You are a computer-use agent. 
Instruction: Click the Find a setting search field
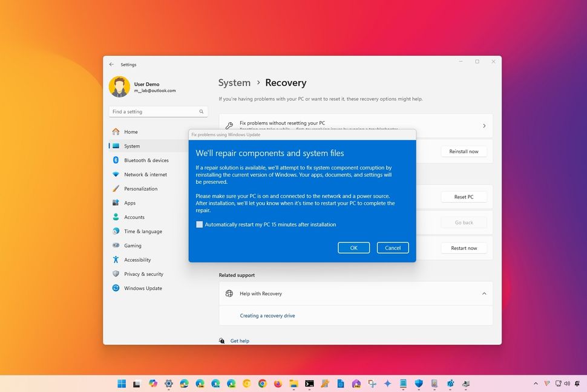157,111
